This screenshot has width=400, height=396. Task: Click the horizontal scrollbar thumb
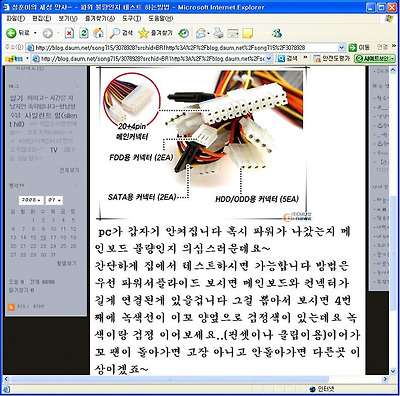[x=169, y=379]
